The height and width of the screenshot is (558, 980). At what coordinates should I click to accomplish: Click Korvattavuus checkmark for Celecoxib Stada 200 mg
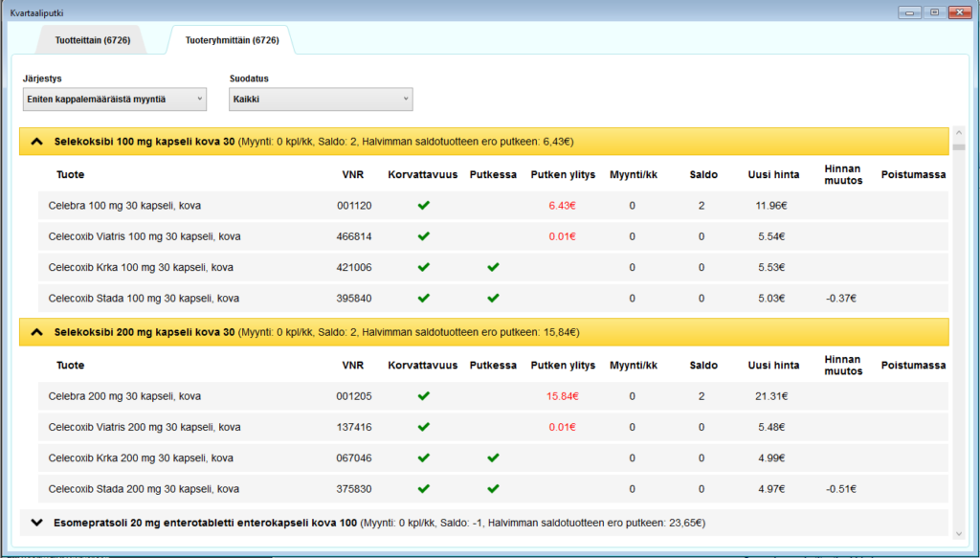(424, 489)
